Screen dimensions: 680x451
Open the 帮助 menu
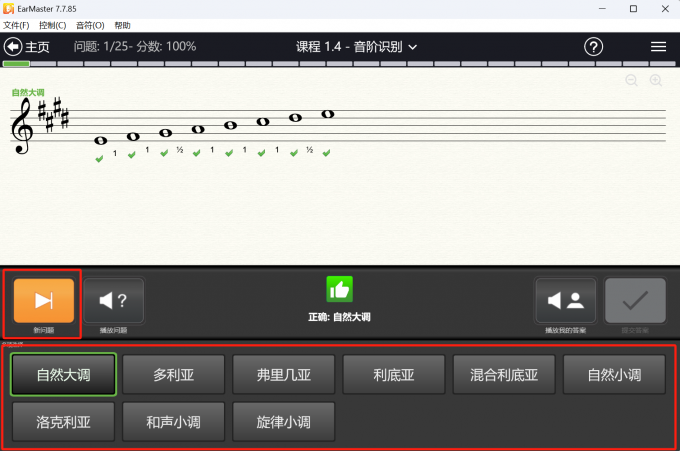[x=122, y=26]
